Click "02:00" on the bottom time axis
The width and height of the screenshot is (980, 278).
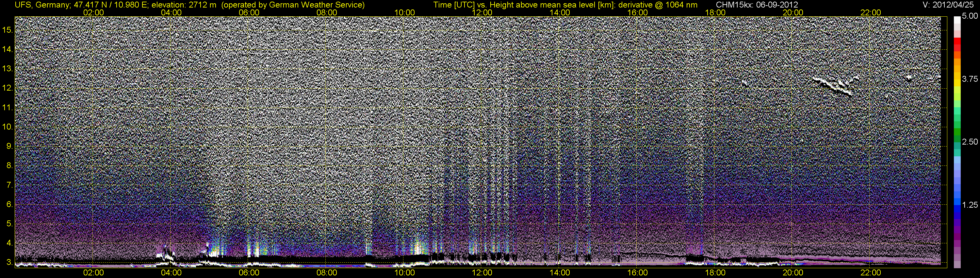pos(93,273)
